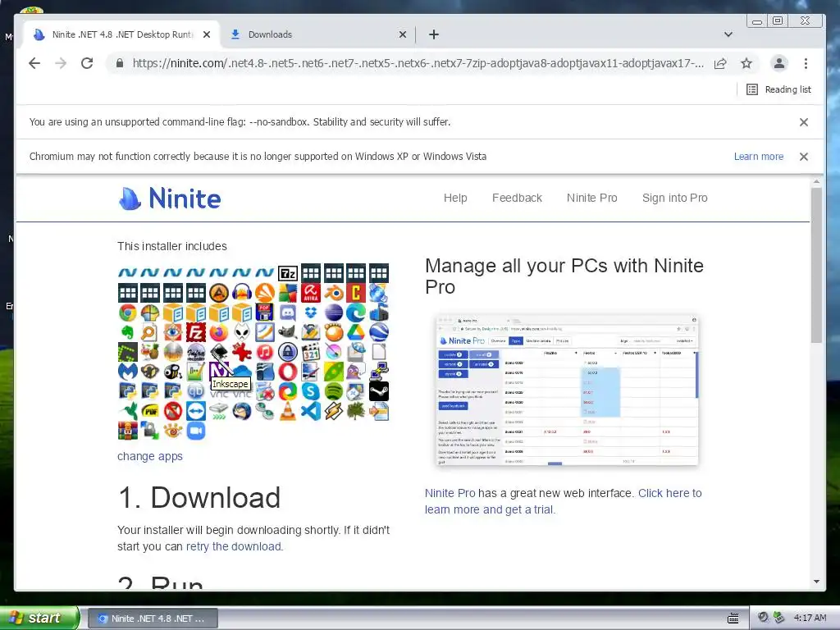Click the Visual Studio Code icon

[311, 411]
